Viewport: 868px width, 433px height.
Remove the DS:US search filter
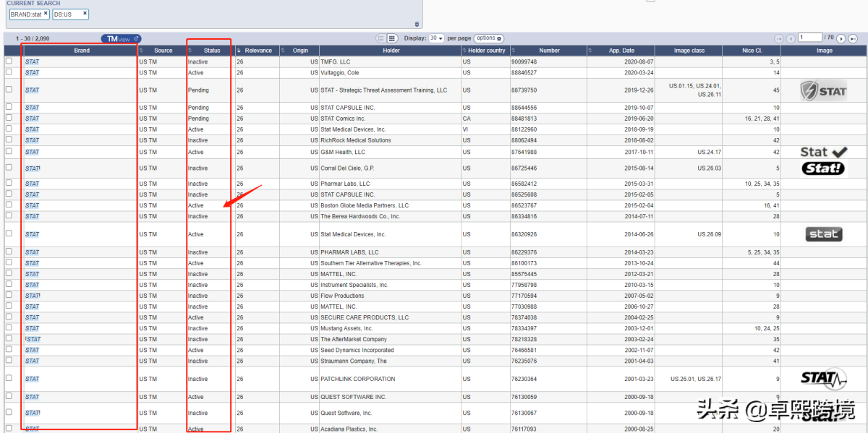click(85, 13)
